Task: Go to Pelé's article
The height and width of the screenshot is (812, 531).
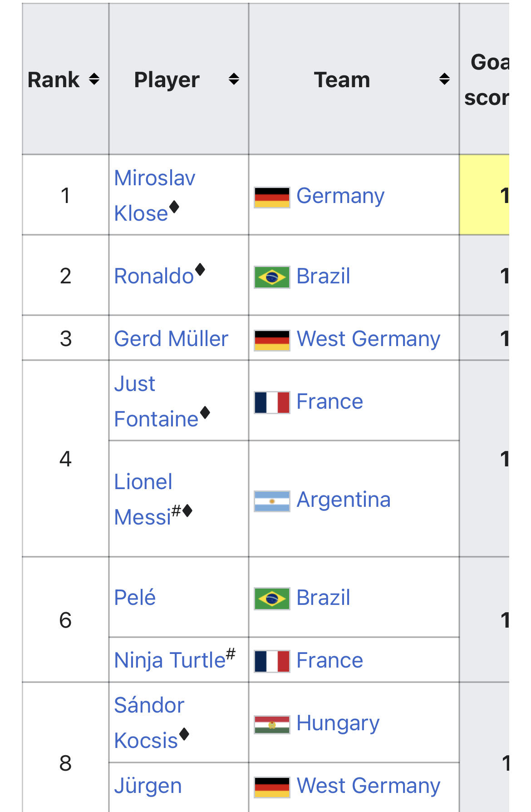Action: click(x=135, y=598)
